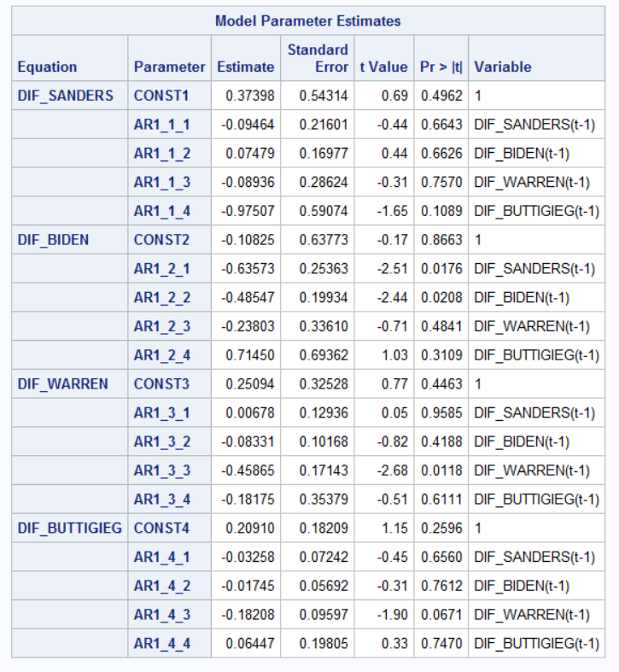Click the DIF_BUTTIGIEG equation label
This screenshot has height=672, width=619.
pos(70,528)
